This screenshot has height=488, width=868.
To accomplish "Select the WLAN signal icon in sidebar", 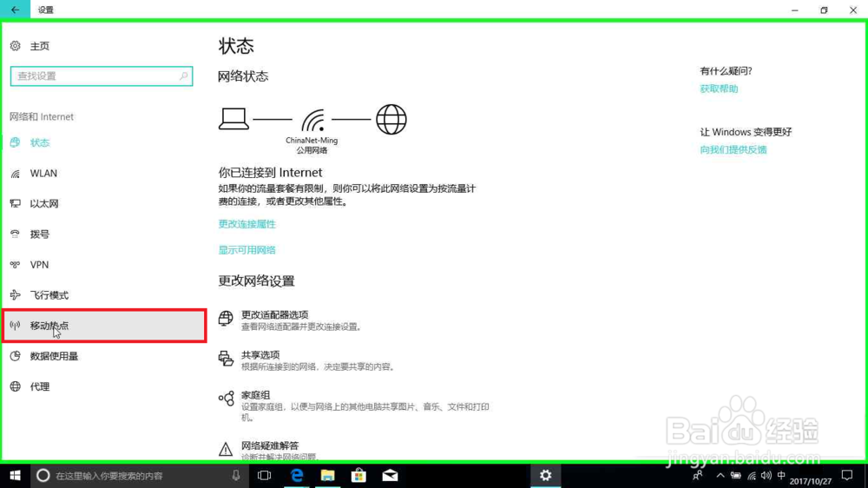I will [16, 174].
